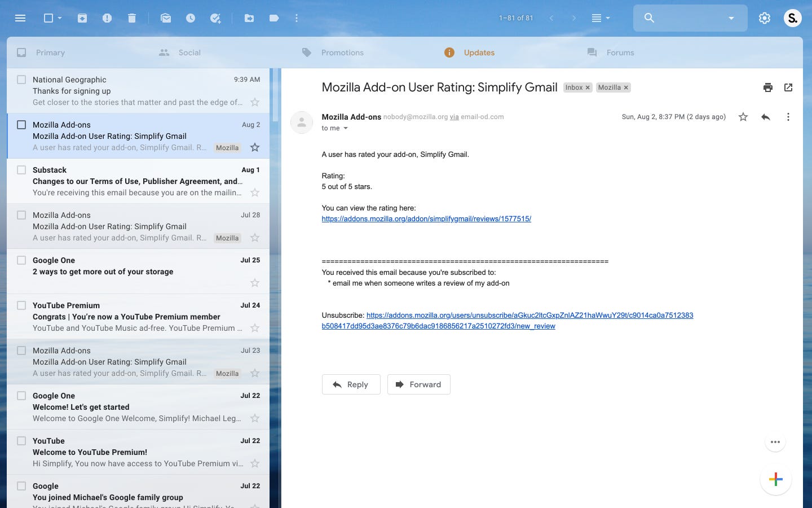Apply a label to the email
Screen dimensions: 812x508
(x=274, y=18)
